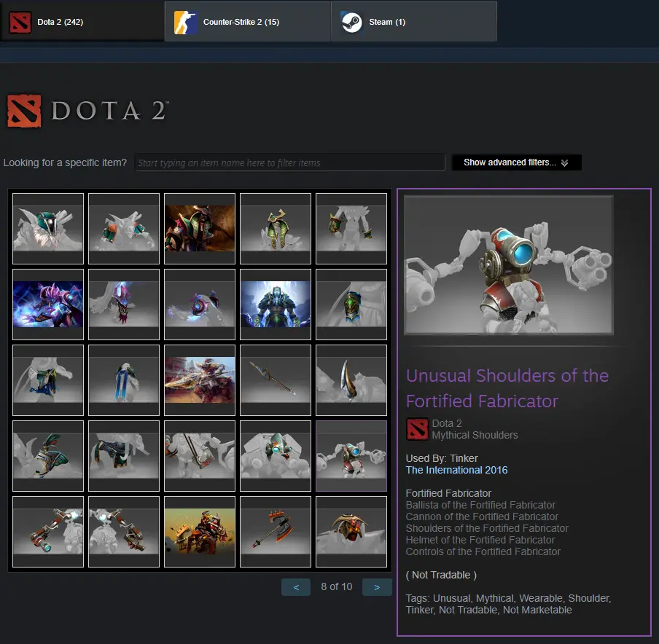Click title Unusual Shoulders of the Fortified Fabricator

click(x=507, y=388)
